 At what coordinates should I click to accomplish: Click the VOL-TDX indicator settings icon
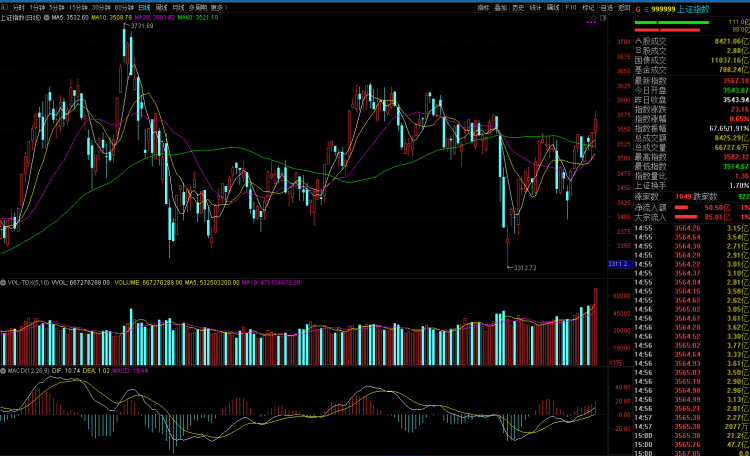tap(3, 283)
